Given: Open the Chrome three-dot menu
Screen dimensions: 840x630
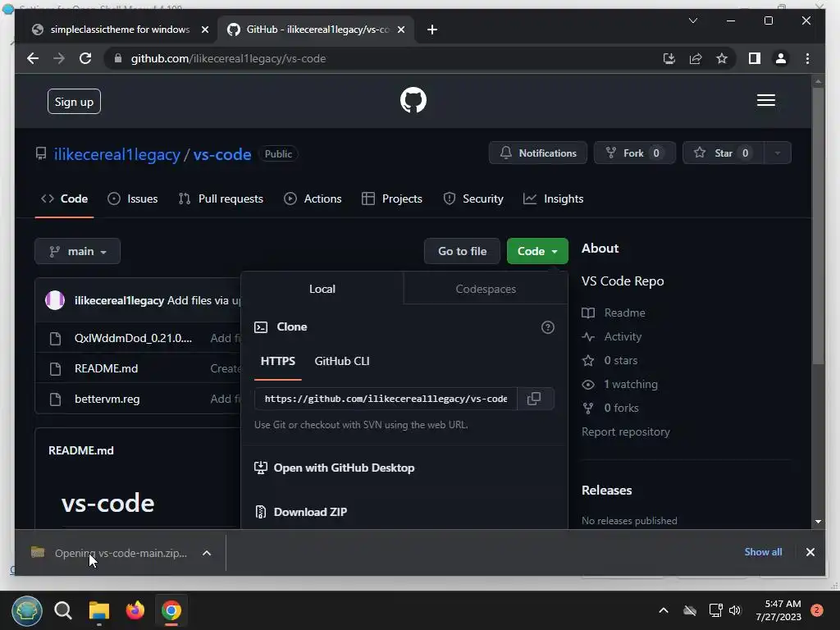Looking at the screenshot, I should coord(807,58).
